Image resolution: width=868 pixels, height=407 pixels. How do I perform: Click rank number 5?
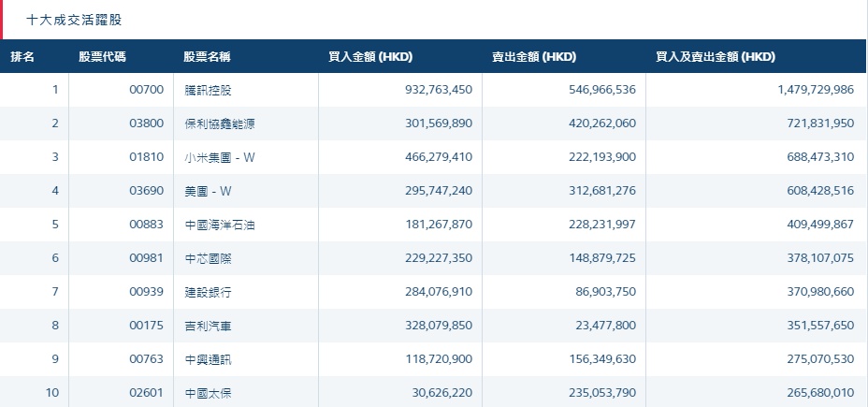pos(55,225)
